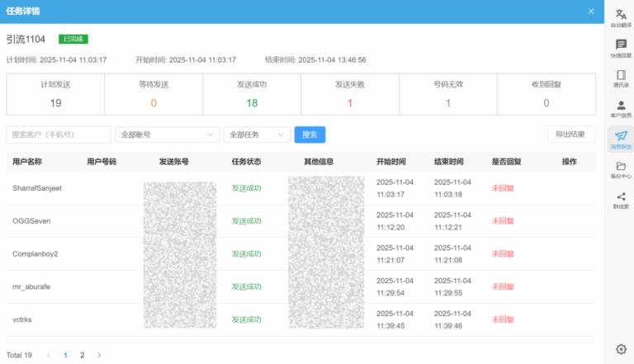Click the 等待发送 card showing 0

(x=154, y=94)
